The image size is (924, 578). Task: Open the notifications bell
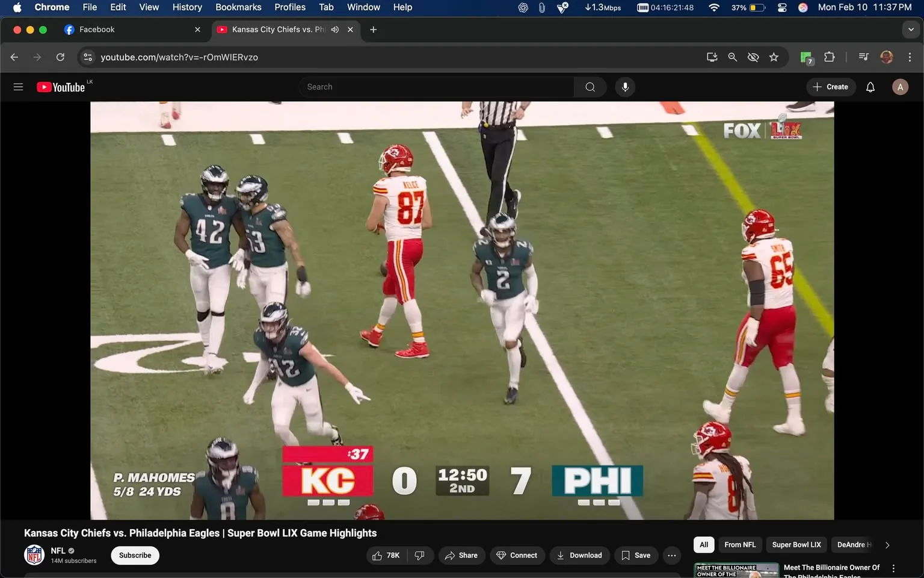(870, 87)
